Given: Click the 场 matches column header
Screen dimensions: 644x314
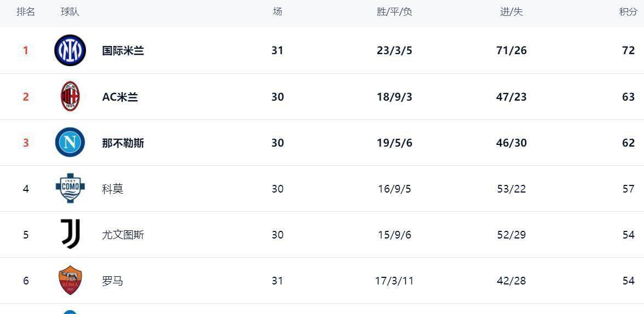Looking at the screenshot, I should 278,11.
